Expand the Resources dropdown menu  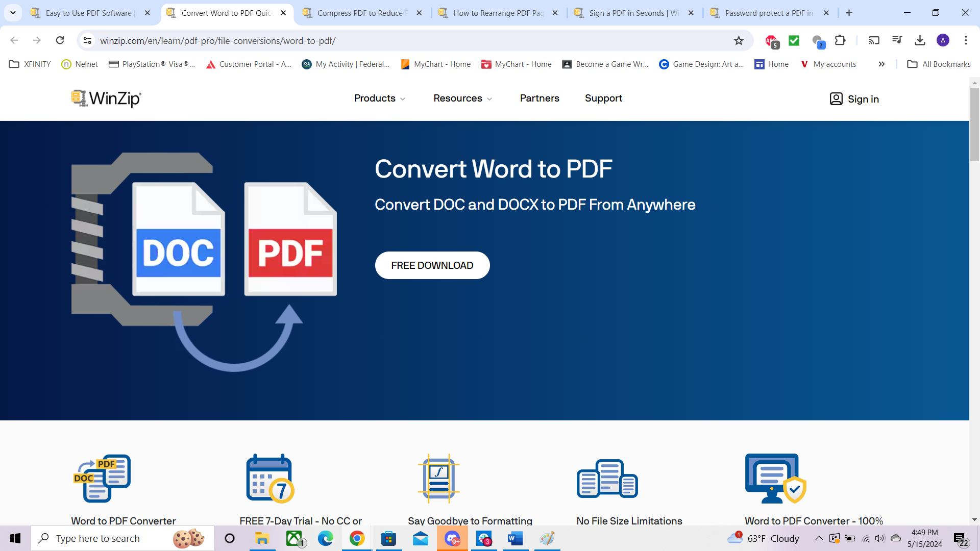pyautogui.click(x=462, y=98)
